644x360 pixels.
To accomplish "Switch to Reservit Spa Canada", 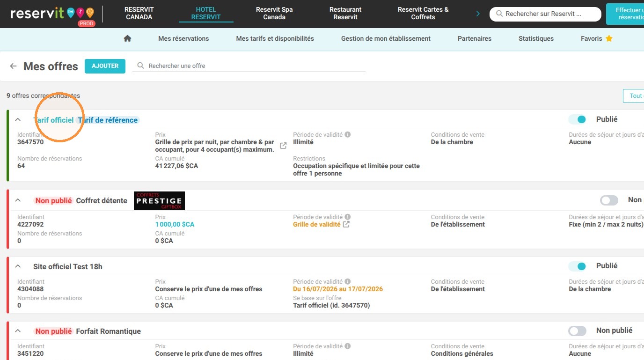I will [x=274, y=13].
